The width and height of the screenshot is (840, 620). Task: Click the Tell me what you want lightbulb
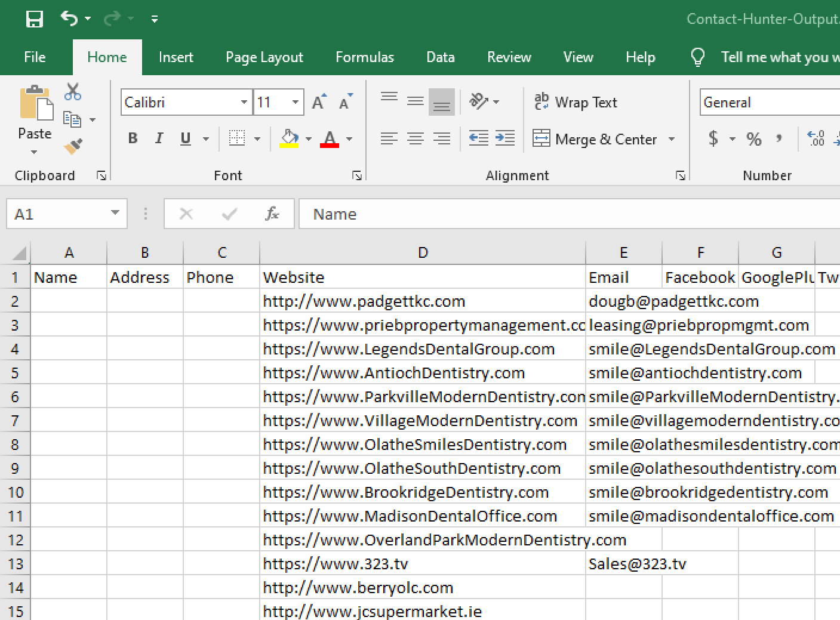pyautogui.click(x=697, y=57)
